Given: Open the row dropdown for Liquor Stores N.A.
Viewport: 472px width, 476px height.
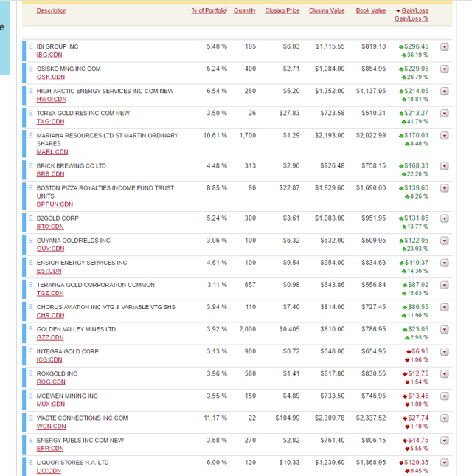Looking at the screenshot, I should (x=445, y=463).
